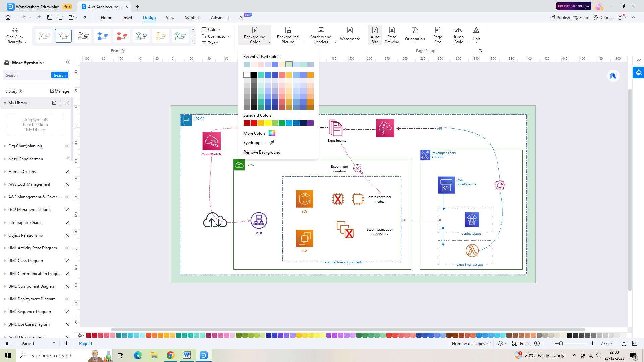Select the ECS icon in diagram
This screenshot has width=644, height=362.
click(305, 199)
